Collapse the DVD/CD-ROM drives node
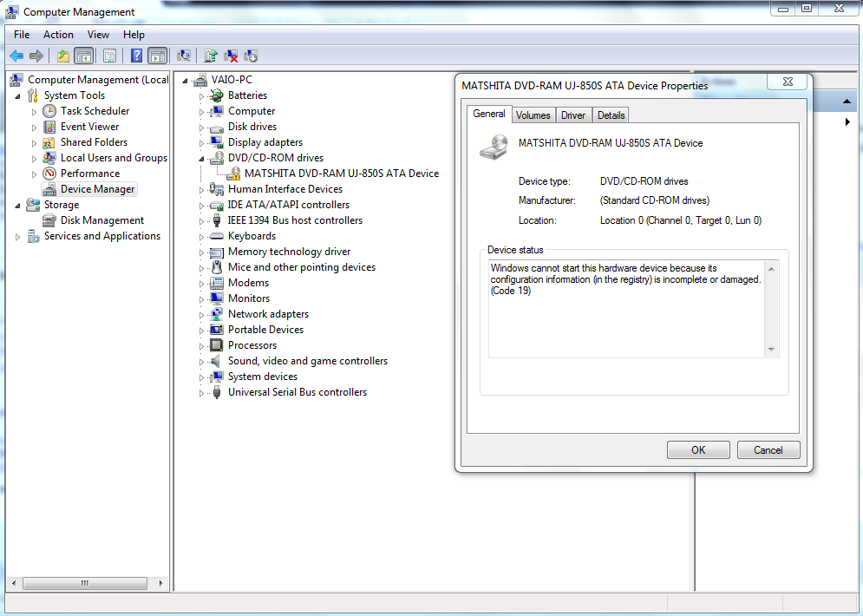Image resolution: width=863 pixels, height=616 pixels. [x=202, y=158]
